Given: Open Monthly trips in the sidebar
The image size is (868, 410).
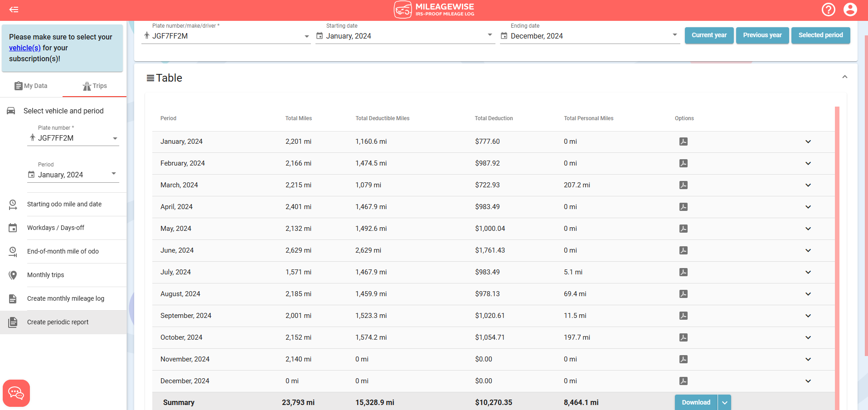Looking at the screenshot, I should pyautogui.click(x=46, y=275).
